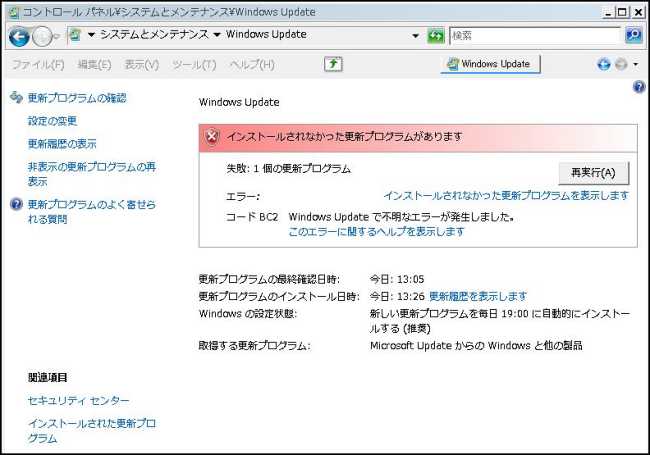Click the 更新プログラムの確認 link
Screen dimensions: 650x455
77,98
